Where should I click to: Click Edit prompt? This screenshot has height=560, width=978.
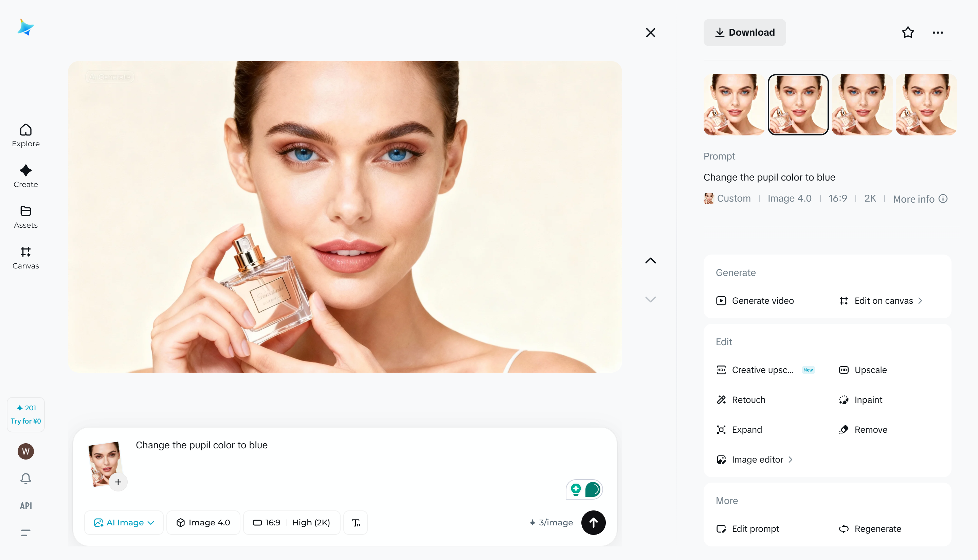click(x=747, y=529)
